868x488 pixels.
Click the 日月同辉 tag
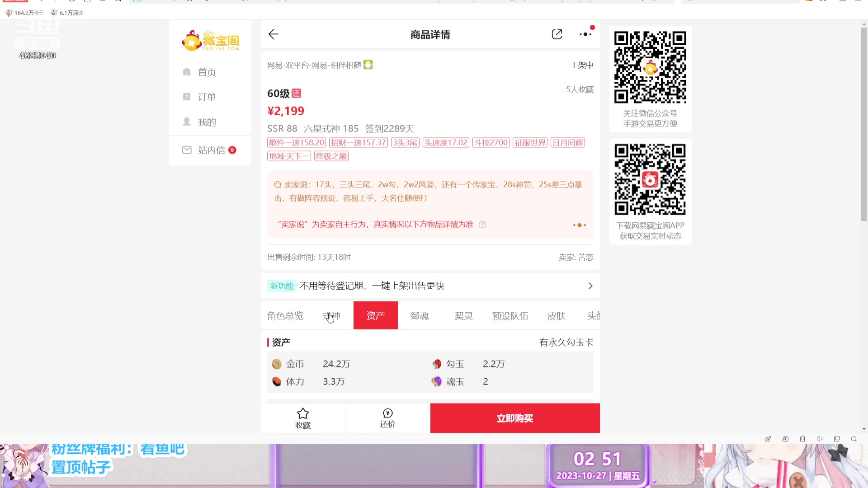click(x=568, y=143)
